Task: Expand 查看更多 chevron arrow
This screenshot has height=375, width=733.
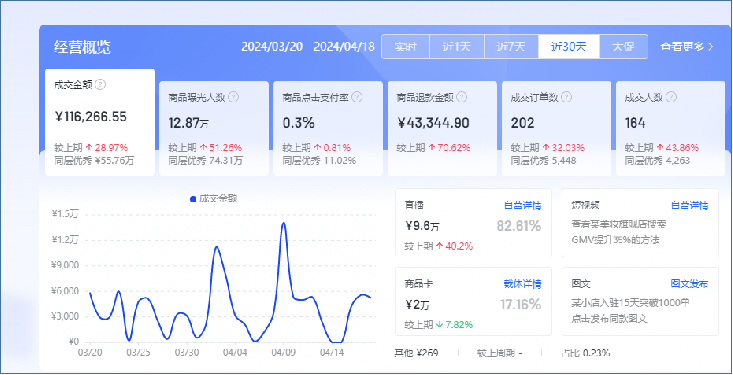Action: pos(711,46)
